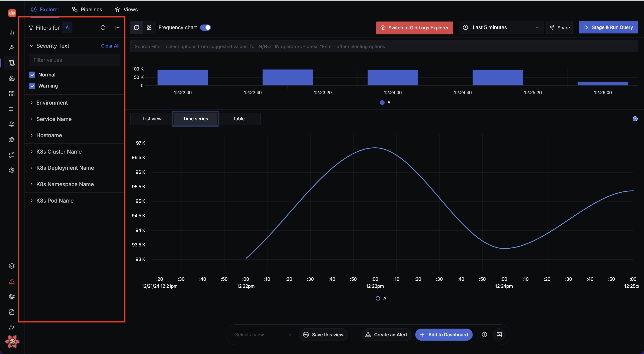
Task: Click the Filter values input
Action: point(74,60)
